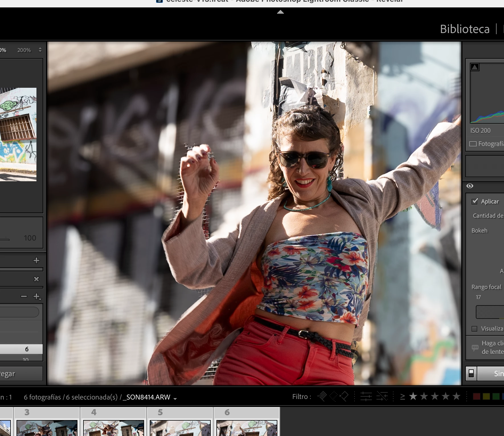Image resolution: width=504 pixels, height=436 pixels.
Task: Enable the Visualizar checkbox
Action: click(474, 329)
